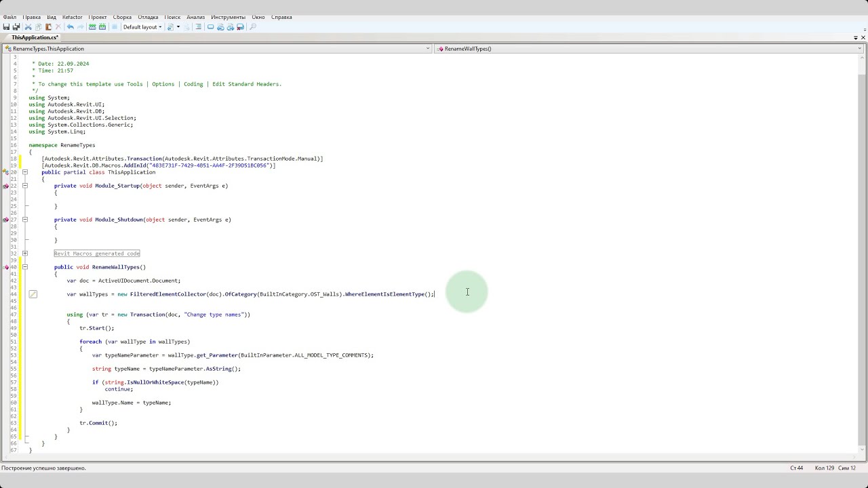The width and height of the screenshot is (868, 488).
Task: Click 'namespace RenameTypes' on line 16
Action: click(62, 145)
